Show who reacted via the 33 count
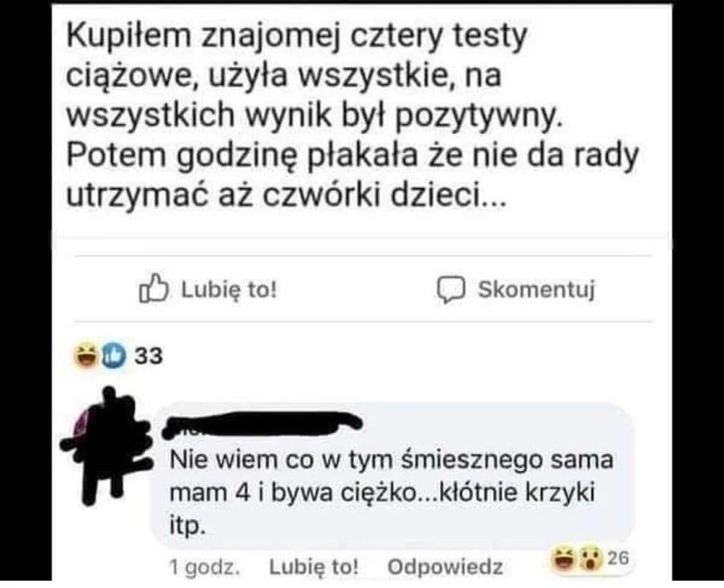 [x=148, y=356]
